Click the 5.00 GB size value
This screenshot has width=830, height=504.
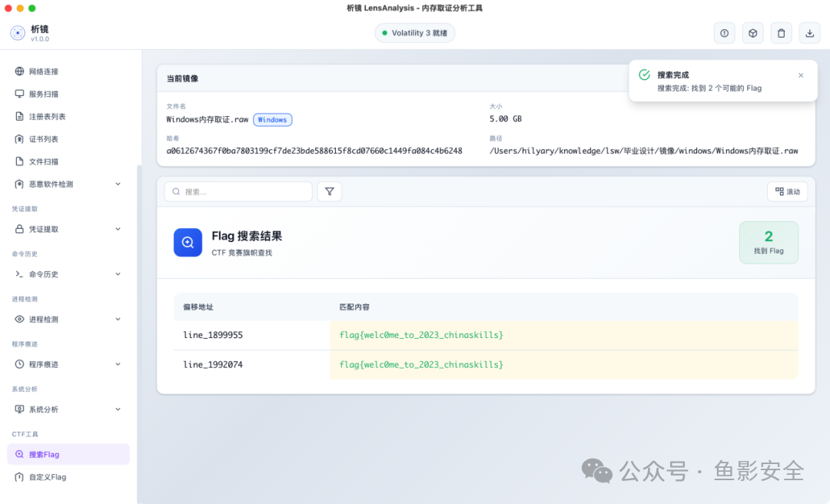coord(506,119)
